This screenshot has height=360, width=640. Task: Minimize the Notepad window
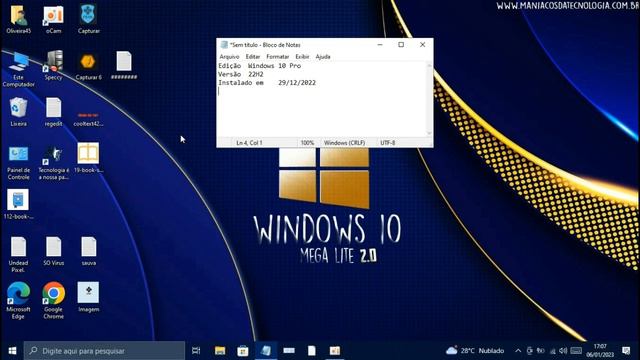tap(380, 45)
